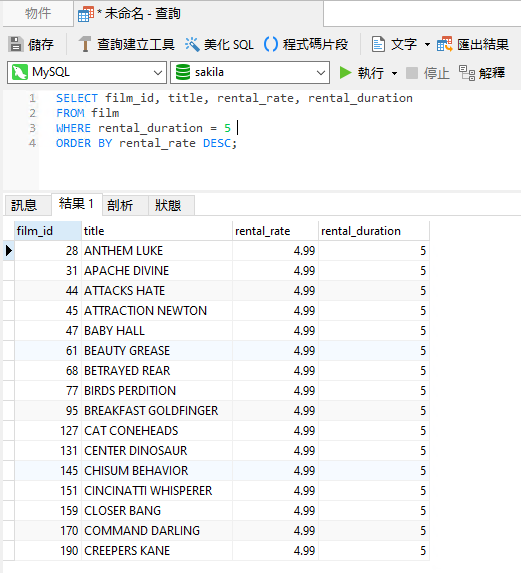Image resolution: width=521 pixels, height=573 pixels.
Task: Select the 'CHISUM BEHAVIOR' cell
Action: (157, 471)
